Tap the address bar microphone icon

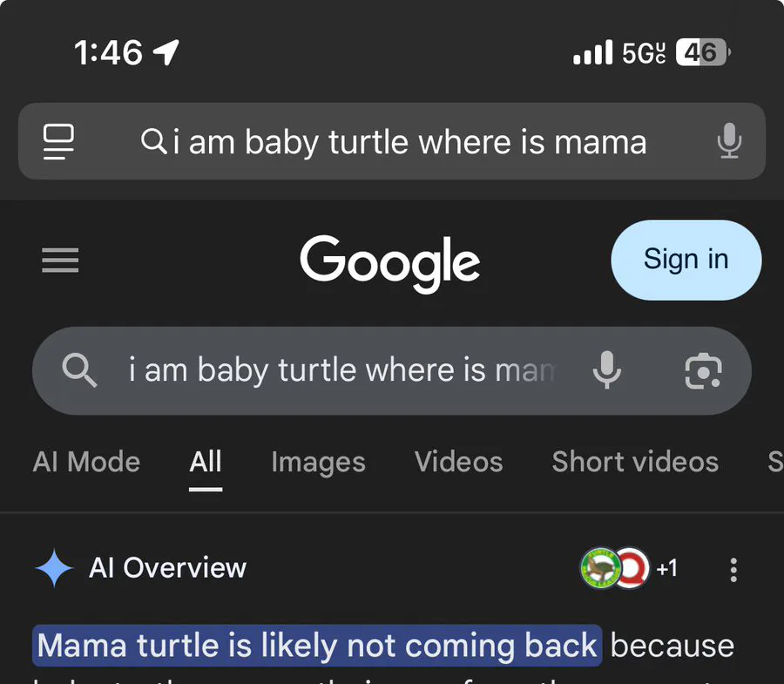[x=728, y=141]
